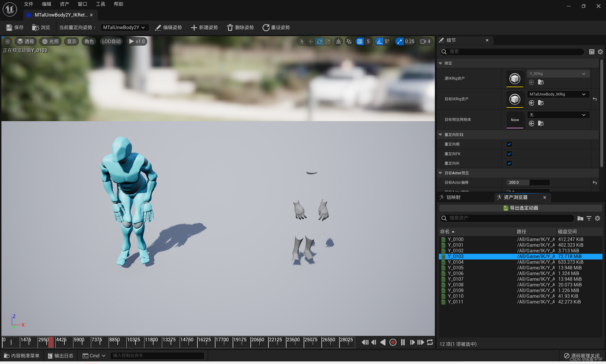Open details panel settings gear icon
Screen dimensions: 606x364
point(600,52)
